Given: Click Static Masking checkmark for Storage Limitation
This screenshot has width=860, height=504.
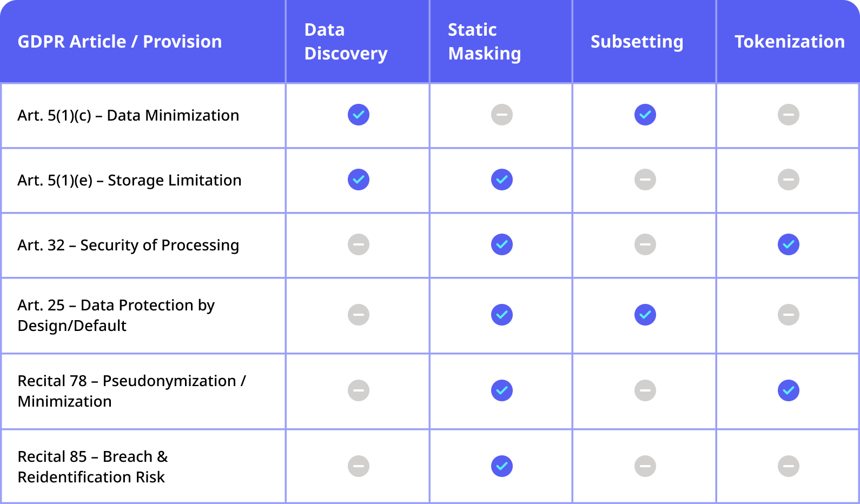Looking at the screenshot, I should (x=502, y=180).
